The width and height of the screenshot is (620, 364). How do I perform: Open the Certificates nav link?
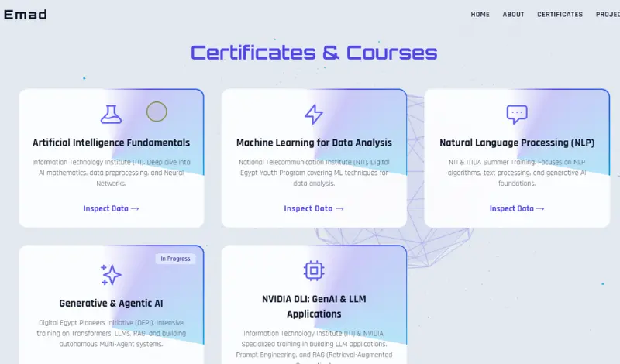coord(560,14)
